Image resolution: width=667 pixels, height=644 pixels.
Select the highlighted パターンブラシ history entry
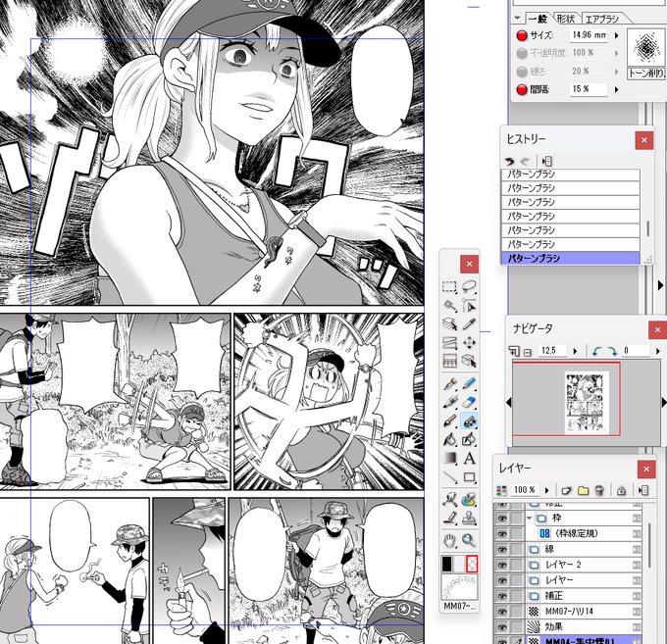click(x=571, y=258)
